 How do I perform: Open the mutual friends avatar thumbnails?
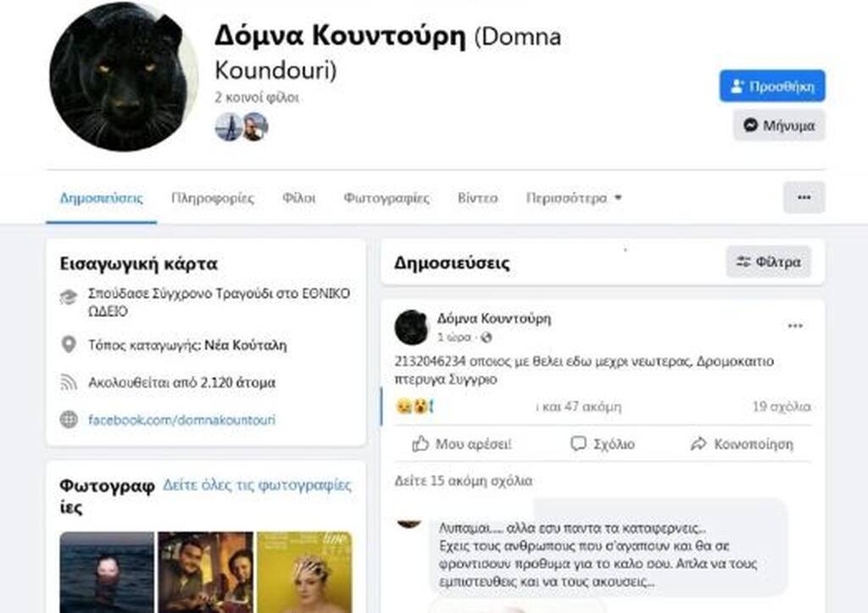(x=242, y=126)
